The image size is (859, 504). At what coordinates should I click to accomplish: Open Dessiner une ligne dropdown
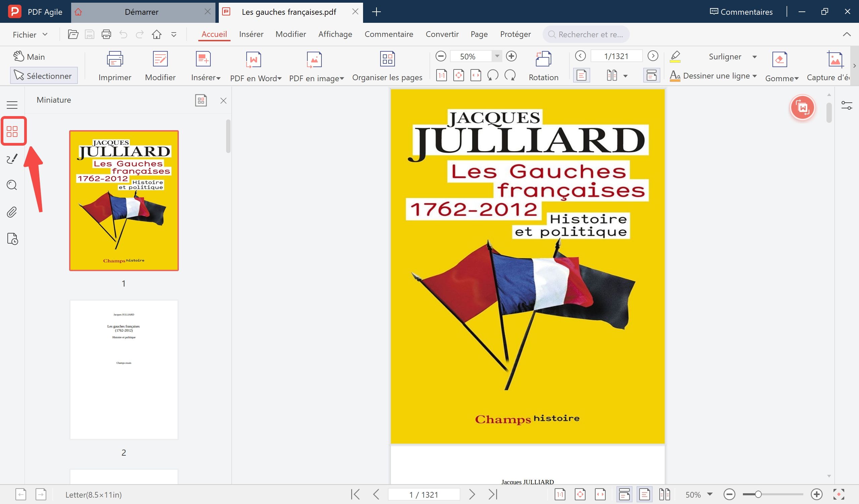[754, 76]
